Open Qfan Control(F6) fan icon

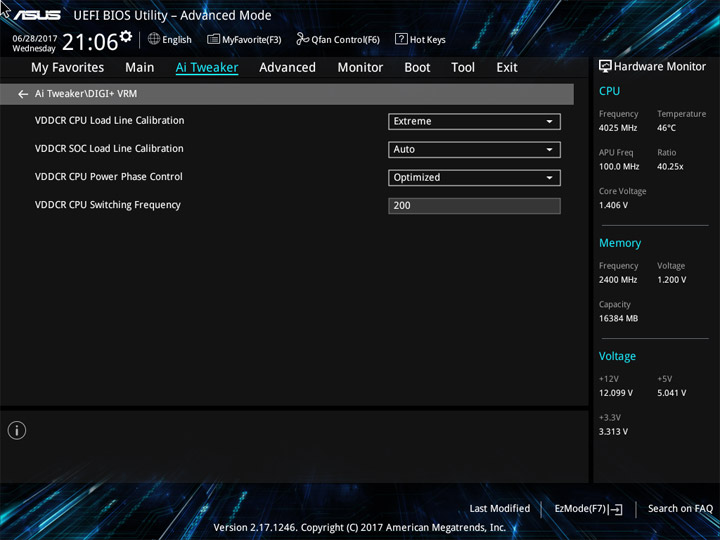tap(302, 39)
